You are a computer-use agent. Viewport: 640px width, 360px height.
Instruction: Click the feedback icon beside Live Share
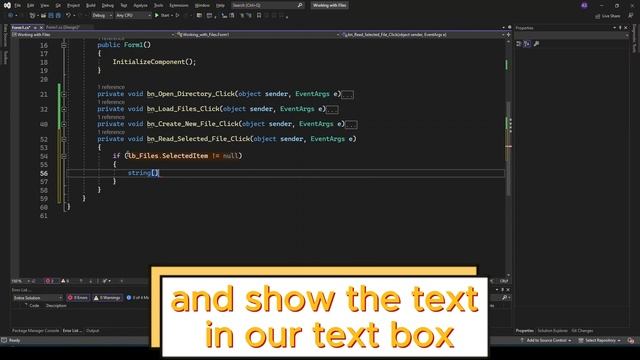[x=631, y=16]
